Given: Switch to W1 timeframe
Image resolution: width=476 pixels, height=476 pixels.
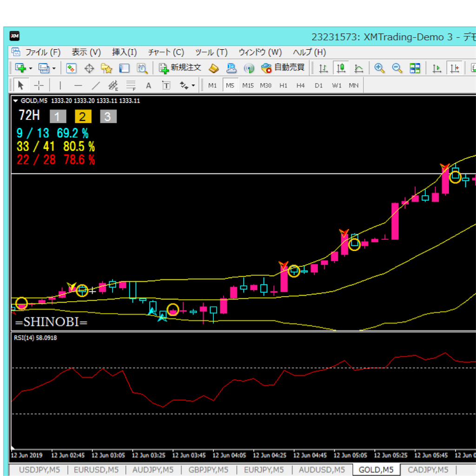Looking at the screenshot, I should 337,86.
